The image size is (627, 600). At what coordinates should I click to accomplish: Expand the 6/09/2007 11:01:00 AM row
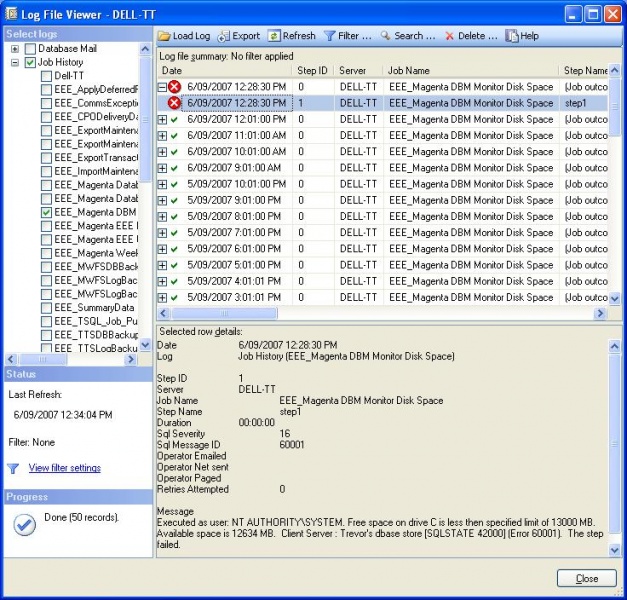(162, 136)
